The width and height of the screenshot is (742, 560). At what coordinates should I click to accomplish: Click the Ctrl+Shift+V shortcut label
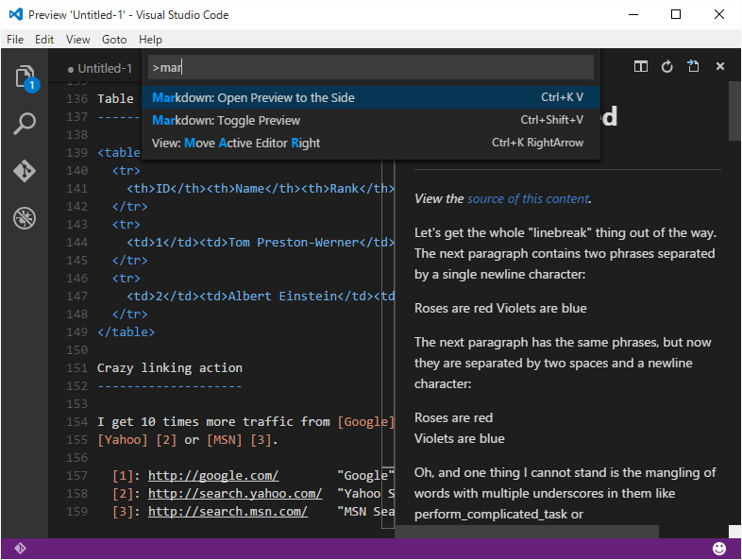(x=551, y=120)
